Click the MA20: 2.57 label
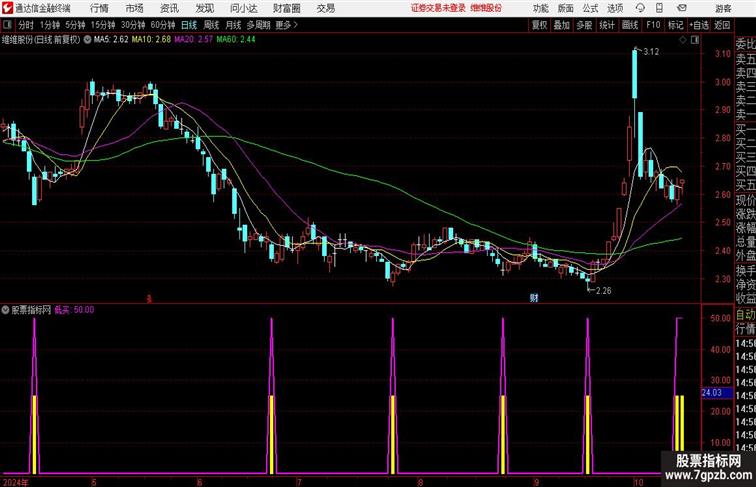 (x=193, y=40)
